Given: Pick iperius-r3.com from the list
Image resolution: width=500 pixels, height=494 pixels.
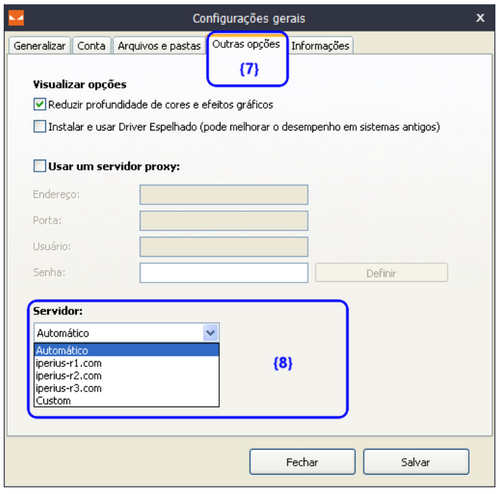Looking at the screenshot, I should (127, 388).
